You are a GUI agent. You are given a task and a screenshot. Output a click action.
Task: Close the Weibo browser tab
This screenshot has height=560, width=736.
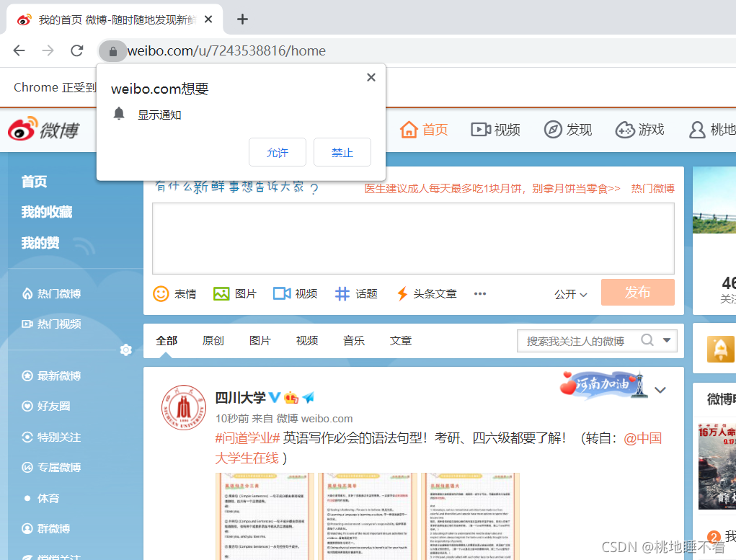coord(208,19)
